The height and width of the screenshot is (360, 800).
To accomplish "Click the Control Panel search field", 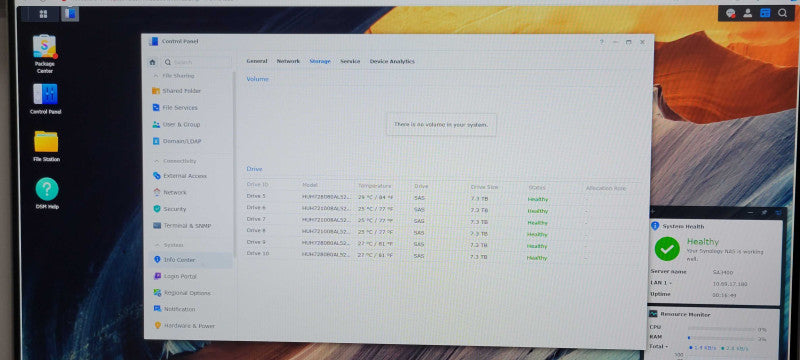I will coord(196,62).
